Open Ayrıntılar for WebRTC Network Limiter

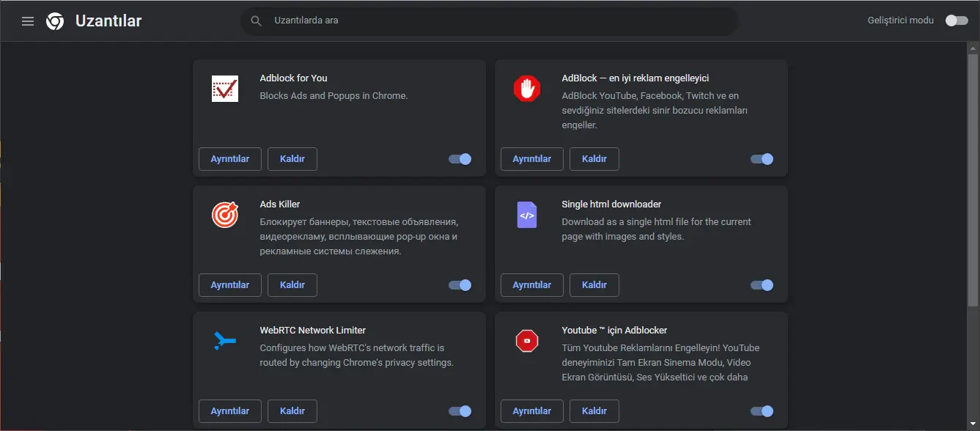229,411
